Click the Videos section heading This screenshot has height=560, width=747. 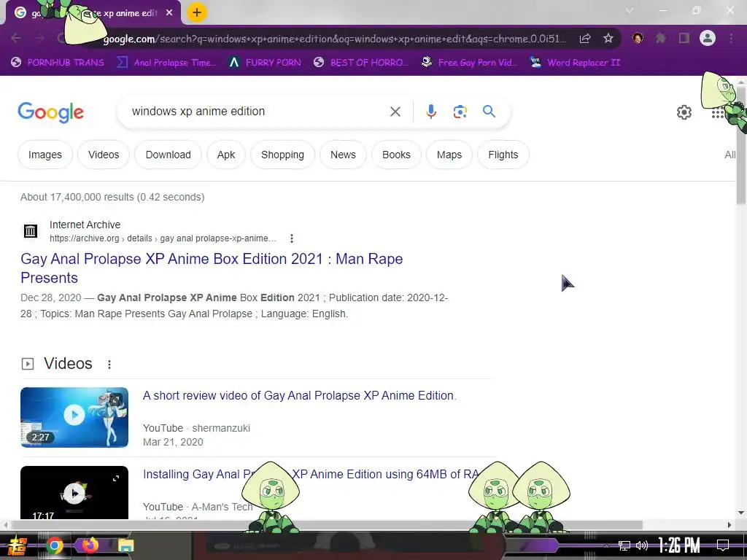click(68, 363)
